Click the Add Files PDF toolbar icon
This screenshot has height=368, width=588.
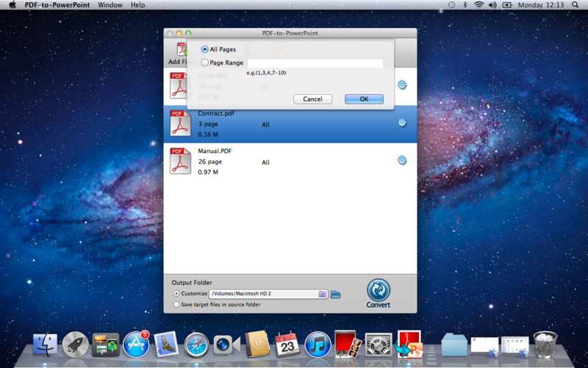click(x=182, y=50)
